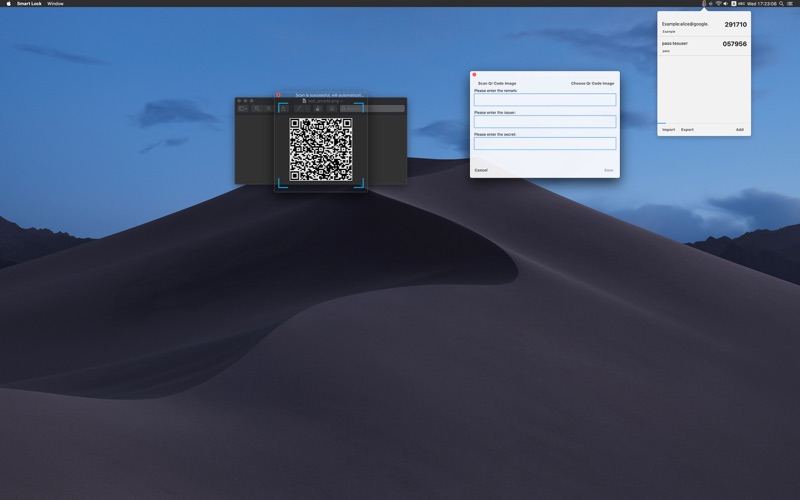
Task: Click Import in the token panel
Action: [x=668, y=130]
